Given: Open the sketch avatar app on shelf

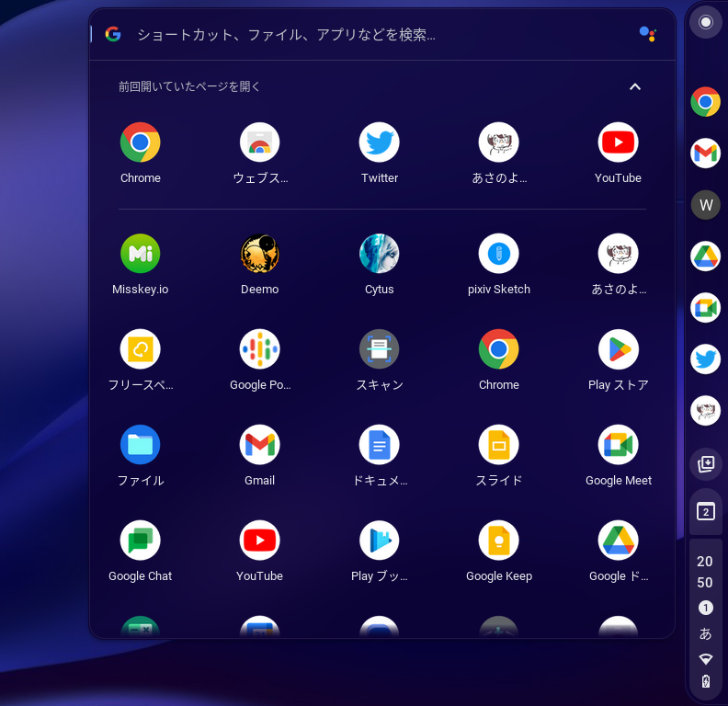Looking at the screenshot, I should [705, 411].
